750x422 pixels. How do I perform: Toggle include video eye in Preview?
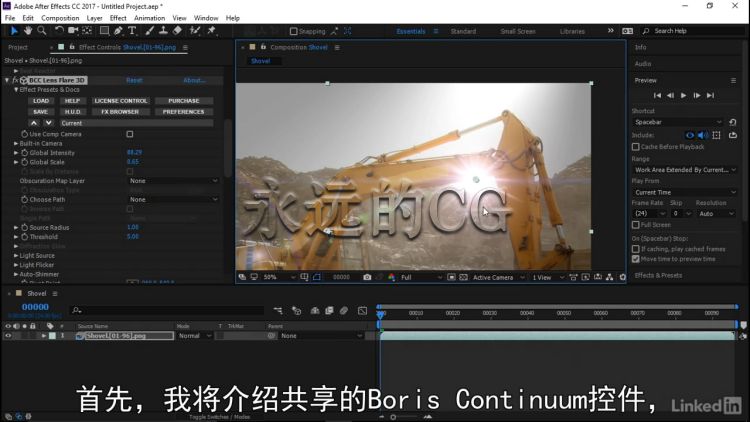click(690, 135)
